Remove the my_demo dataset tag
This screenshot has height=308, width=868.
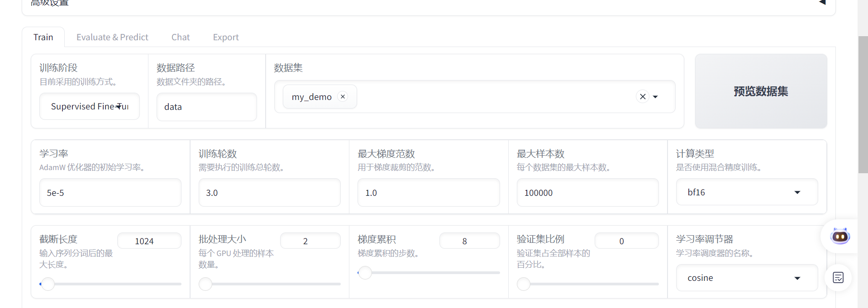343,96
